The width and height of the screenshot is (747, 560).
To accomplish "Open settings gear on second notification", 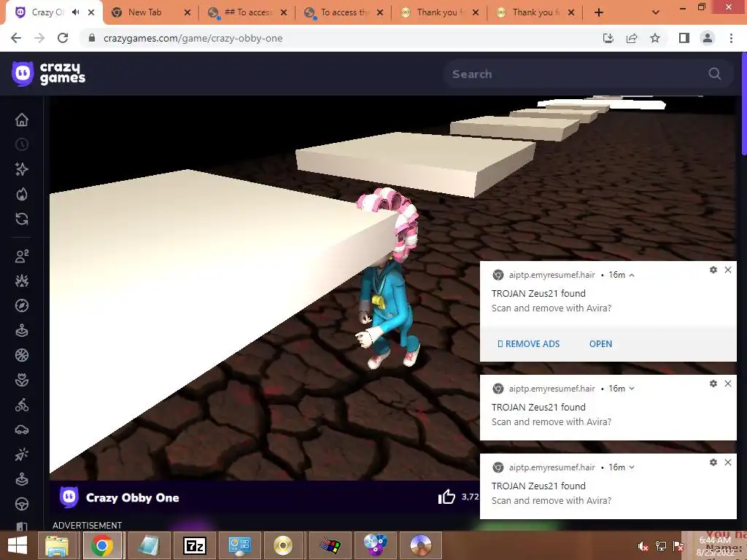I will (x=713, y=384).
